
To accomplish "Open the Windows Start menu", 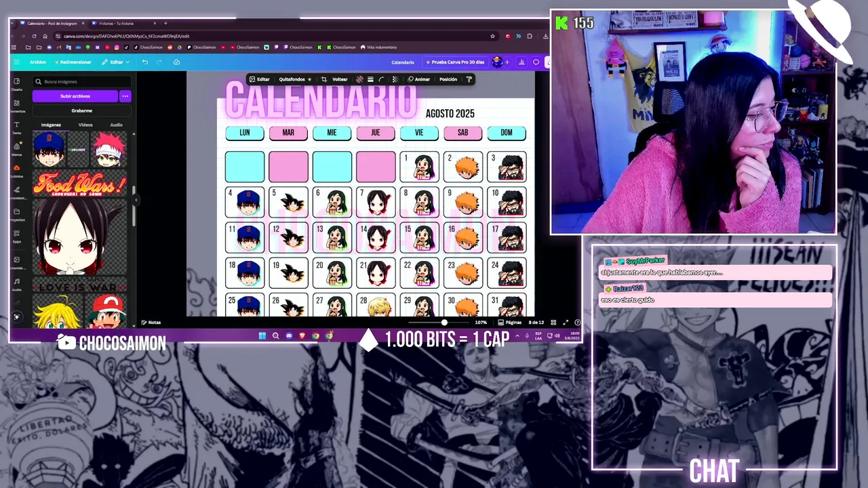I will click(x=262, y=335).
